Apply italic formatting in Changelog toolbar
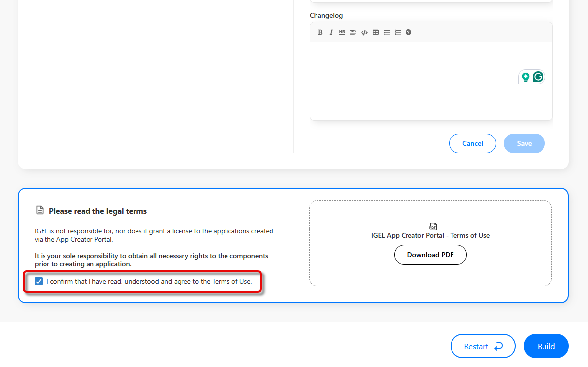The height and width of the screenshot is (367, 588). (x=331, y=32)
